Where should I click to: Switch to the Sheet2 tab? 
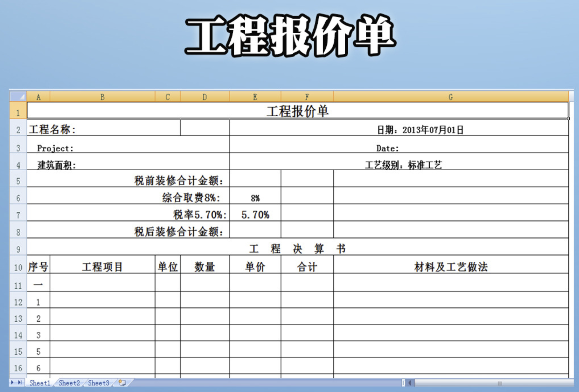(x=69, y=383)
